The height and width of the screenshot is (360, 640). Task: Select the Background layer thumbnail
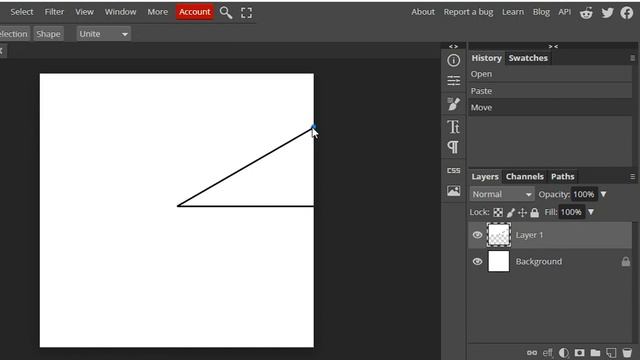pyautogui.click(x=499, y=262)
